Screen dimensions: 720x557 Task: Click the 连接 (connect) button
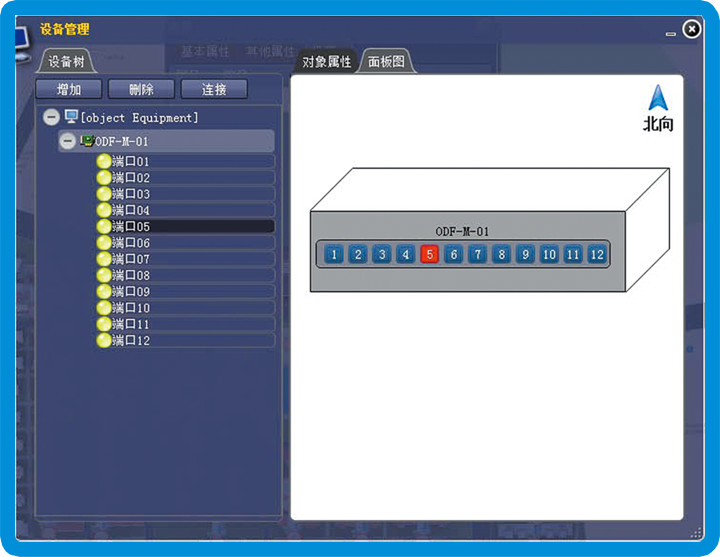pyautogui.click(x=214, y=89)
